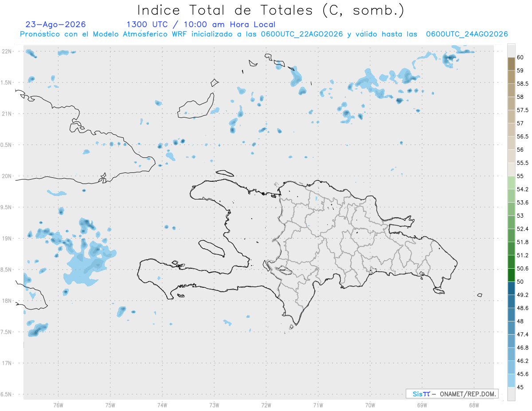Click legend value '53.6'
The height and width of the screenshot is (411, 532).
(x=522, y=203)
